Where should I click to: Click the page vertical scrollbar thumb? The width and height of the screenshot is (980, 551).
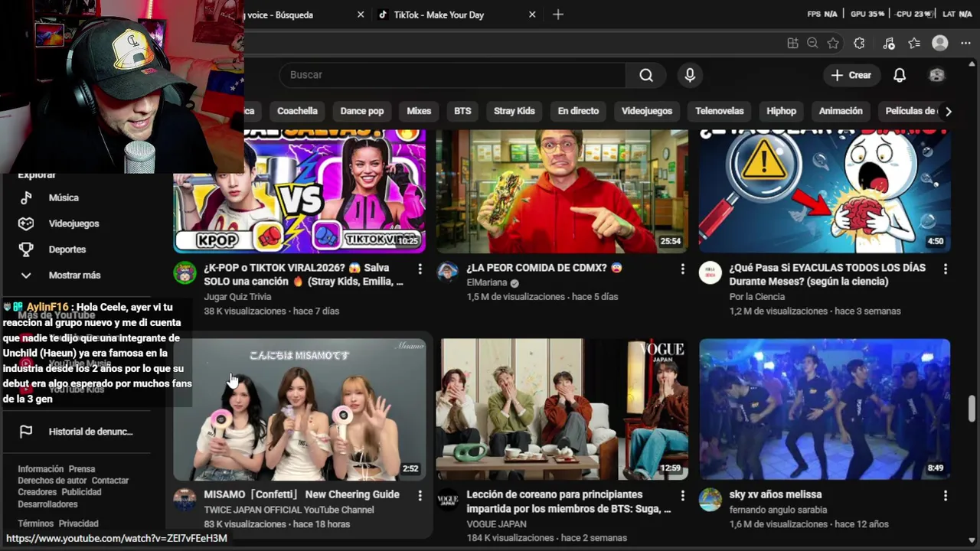coord(972,408)
